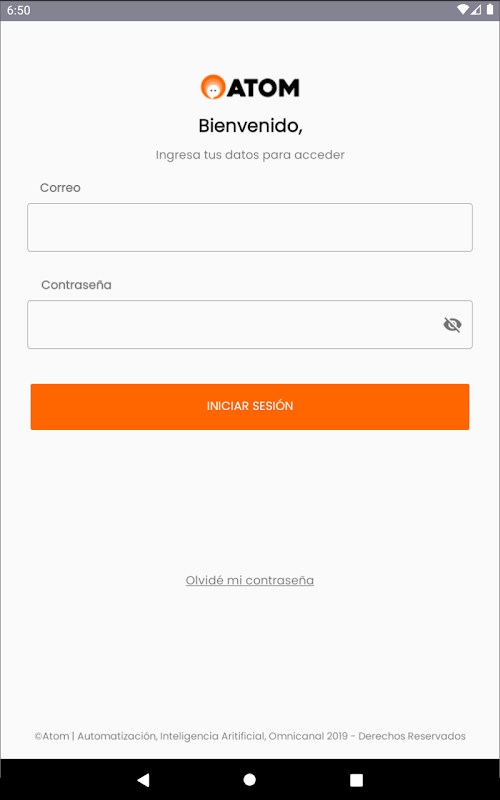Viewport: 500px width, 800px height.
Task: Open the Olvidé mi contraseña link
Action: pyautogui.click(x=250, y=581)
